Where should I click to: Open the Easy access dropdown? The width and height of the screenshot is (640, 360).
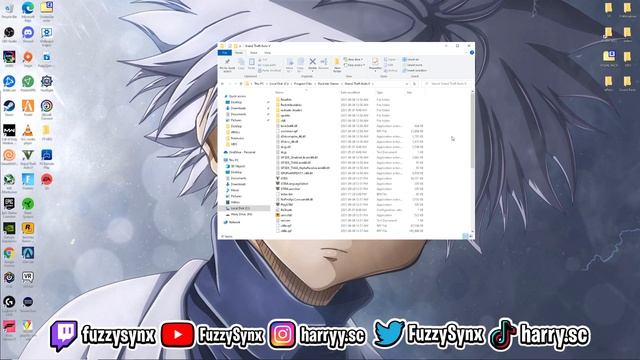pos(354,65)
